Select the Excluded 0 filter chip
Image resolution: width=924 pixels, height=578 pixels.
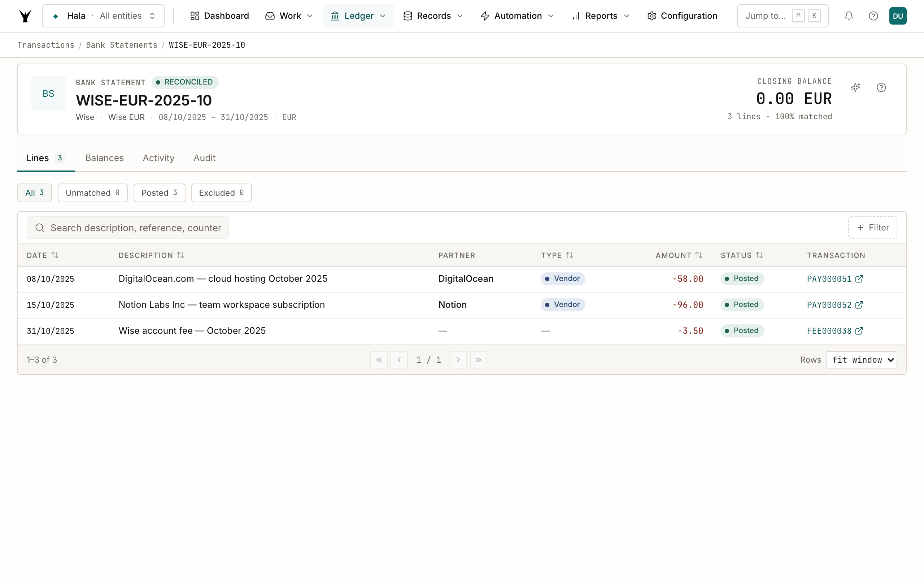pyautogui.click(x=222, y=193)
